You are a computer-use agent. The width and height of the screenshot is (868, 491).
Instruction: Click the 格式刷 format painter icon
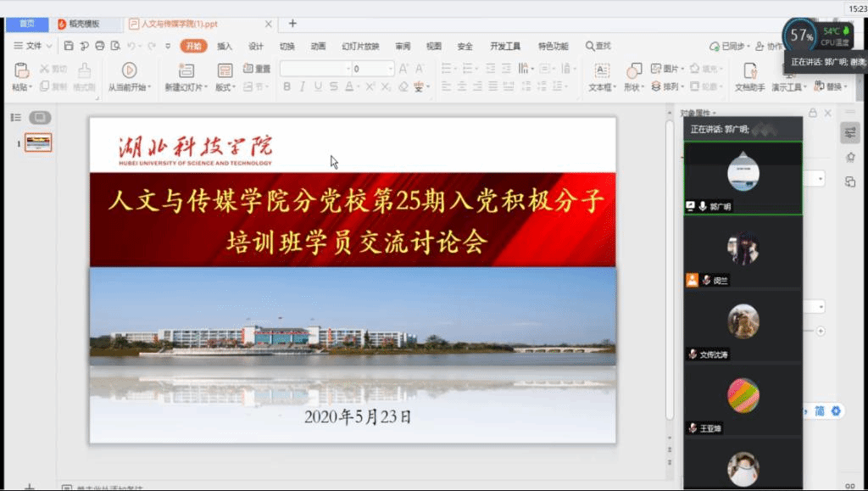click(x=84, y=70)
